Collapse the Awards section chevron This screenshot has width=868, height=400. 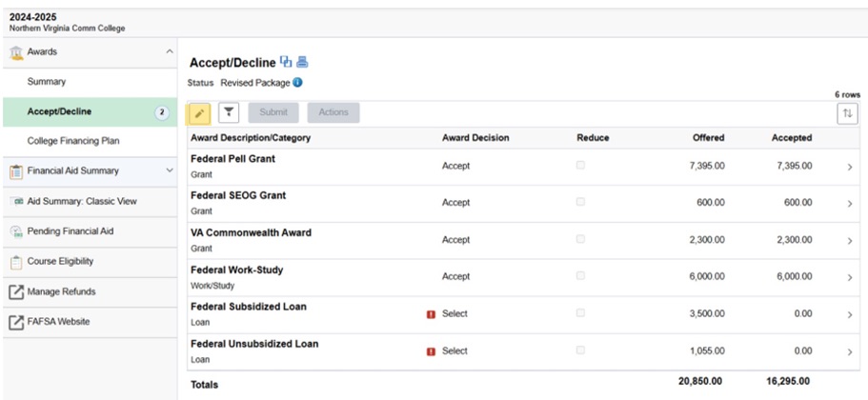pyautogui.click(x=170, y=51)
